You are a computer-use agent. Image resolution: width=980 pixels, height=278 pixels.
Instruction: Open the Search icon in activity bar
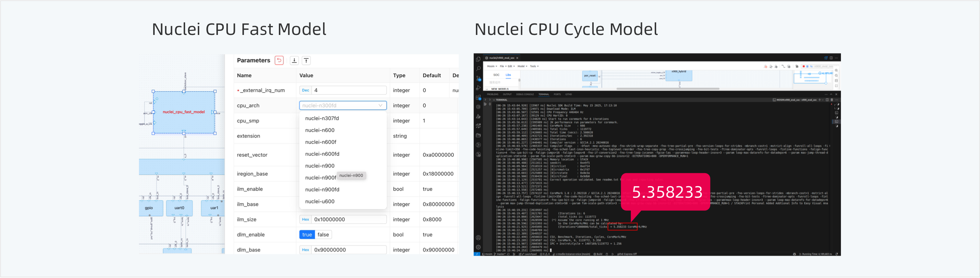click(x=478, y=68)
